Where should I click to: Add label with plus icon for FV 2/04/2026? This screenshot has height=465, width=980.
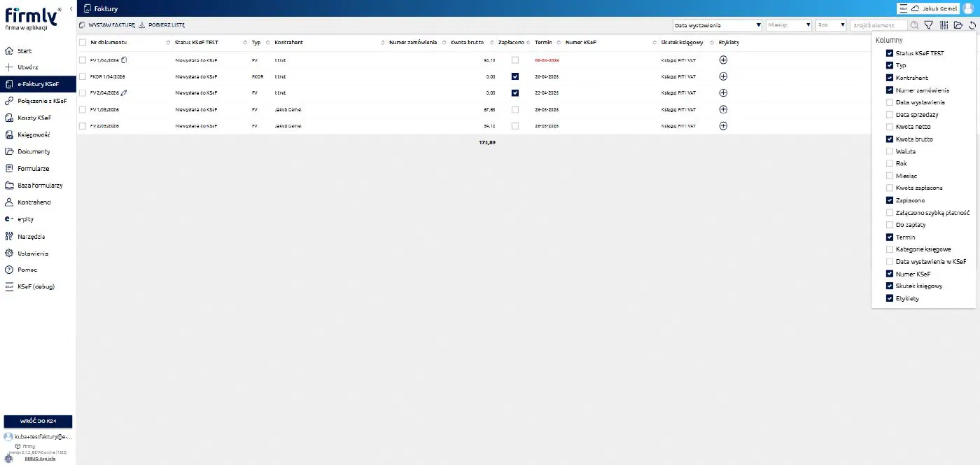tap(723, 92)
